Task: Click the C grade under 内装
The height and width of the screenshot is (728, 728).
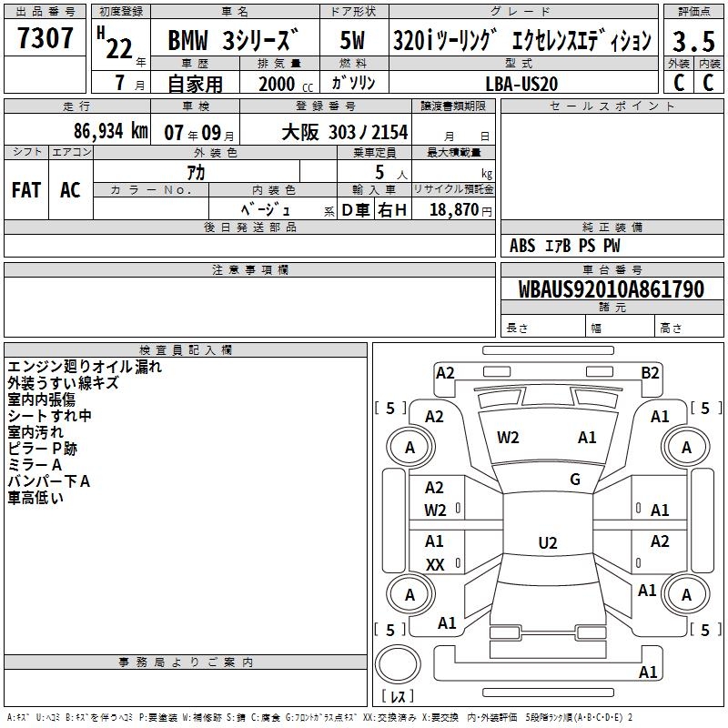Action: 708,83
